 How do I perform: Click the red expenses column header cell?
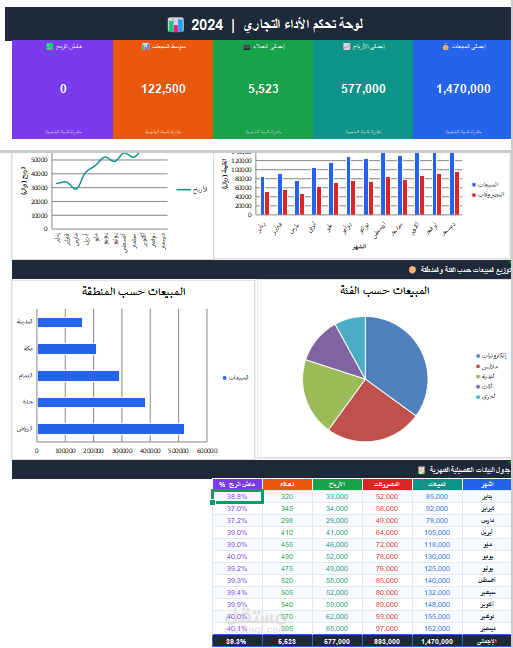point(387,484)
